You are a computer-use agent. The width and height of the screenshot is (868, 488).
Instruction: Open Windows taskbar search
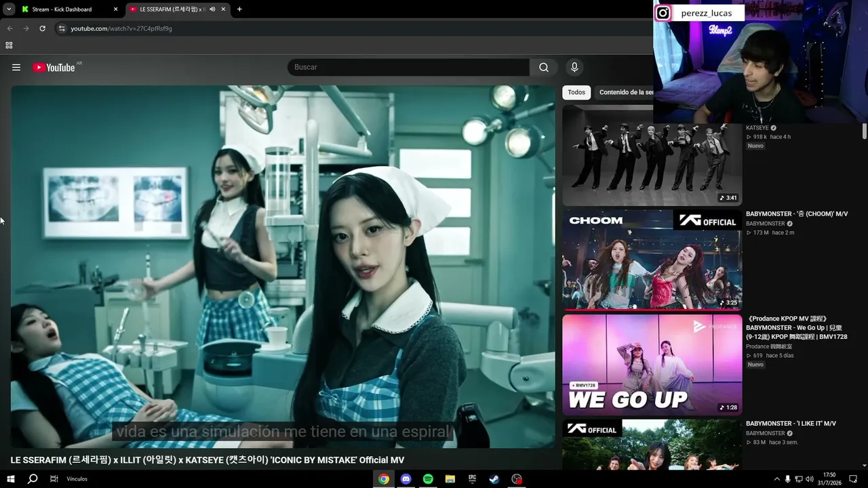pyautogui.click(x=33, y=479)
